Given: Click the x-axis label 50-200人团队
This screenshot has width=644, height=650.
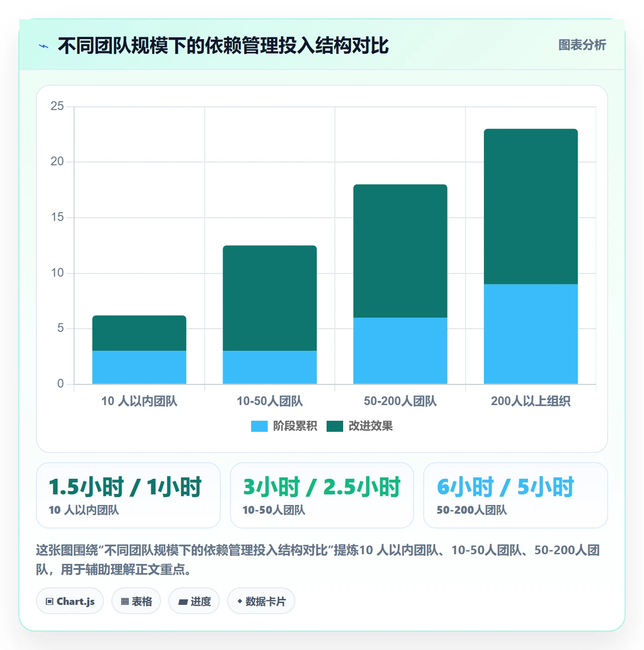Looking at the screenshot, I should point(400,401).
